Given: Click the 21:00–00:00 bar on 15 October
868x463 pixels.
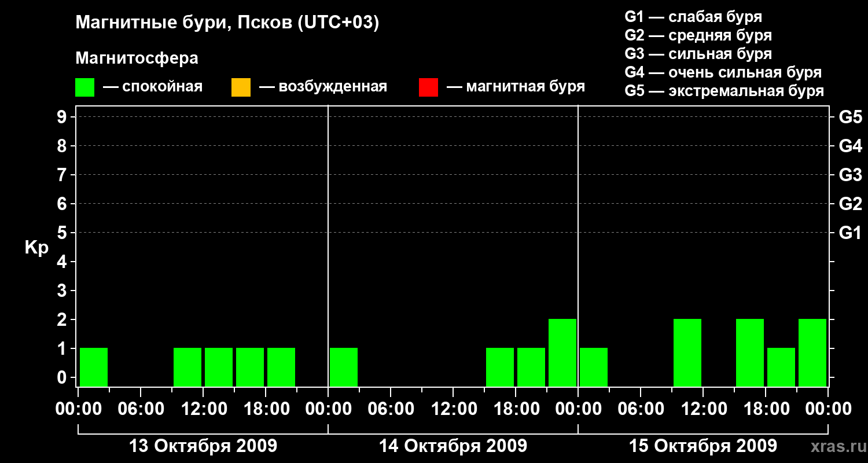Looking at the screenshot, I should [x=812, y=352].
